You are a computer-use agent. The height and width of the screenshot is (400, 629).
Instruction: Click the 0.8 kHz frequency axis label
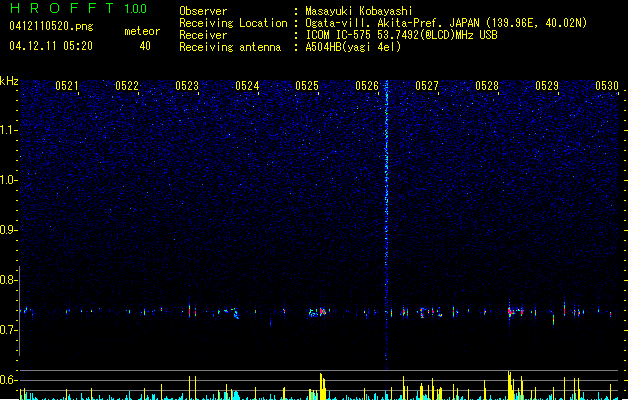(9, 280)
